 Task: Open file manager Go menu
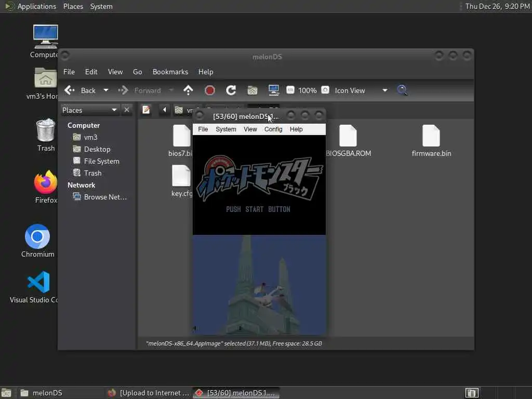[x=137, y=72]
